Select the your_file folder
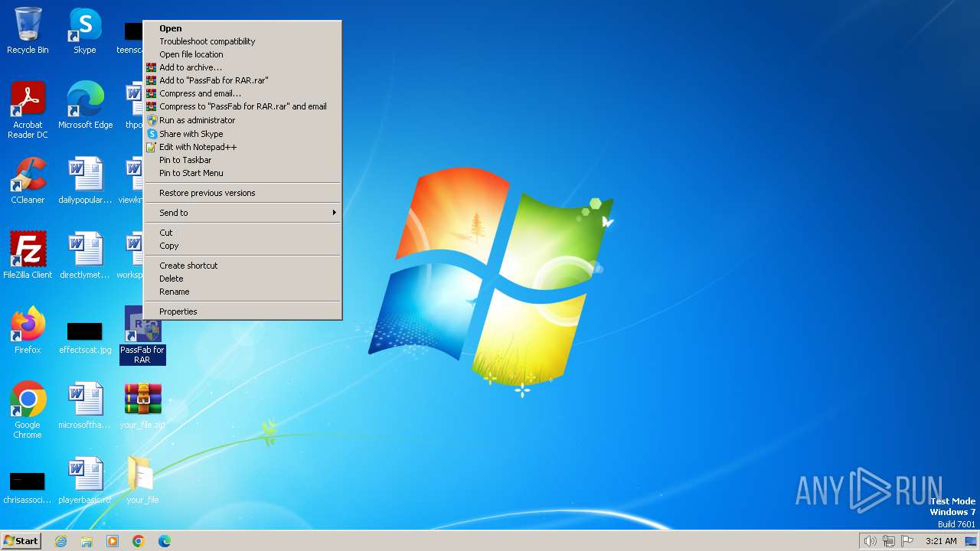 point(142,481)
